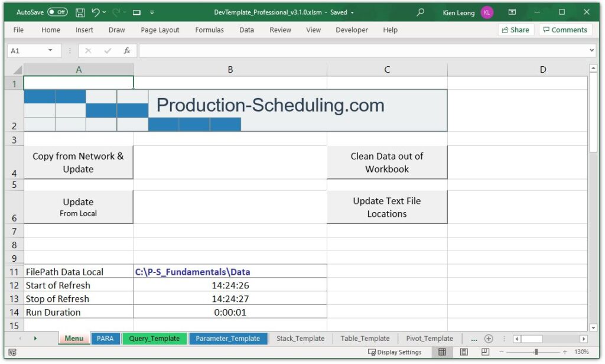Open the Stack_Template sheet tab

(x=300, y=339)
